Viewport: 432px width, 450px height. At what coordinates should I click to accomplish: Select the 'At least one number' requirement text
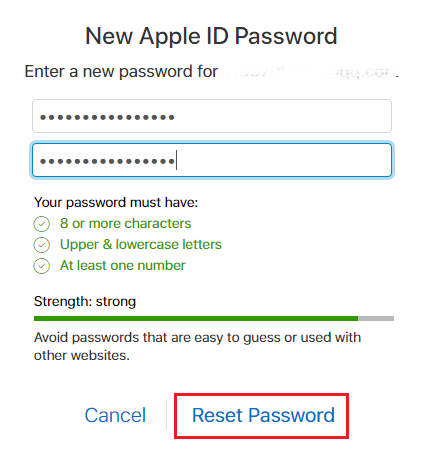(123, 265)
